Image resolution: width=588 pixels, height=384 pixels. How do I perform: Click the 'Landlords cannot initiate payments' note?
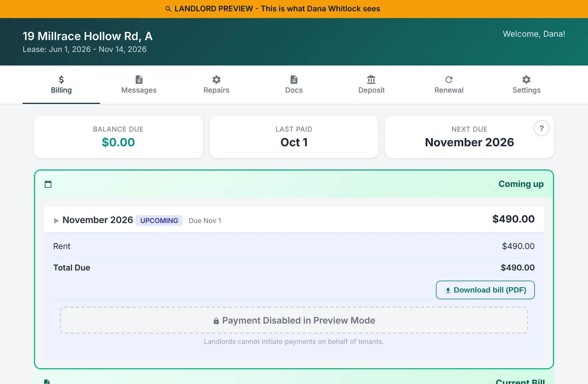[x=294, y=342]
